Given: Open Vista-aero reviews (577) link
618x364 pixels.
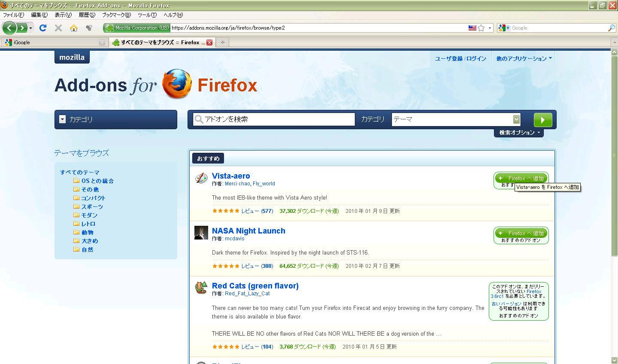Looking at the screenshot, I should (257, 211).
